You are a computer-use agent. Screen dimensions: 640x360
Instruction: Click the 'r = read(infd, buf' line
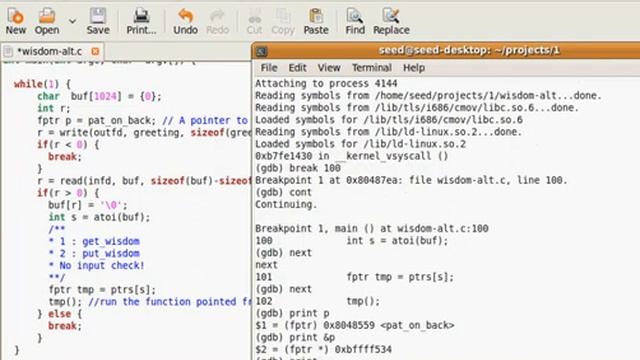tap(144, 181)
